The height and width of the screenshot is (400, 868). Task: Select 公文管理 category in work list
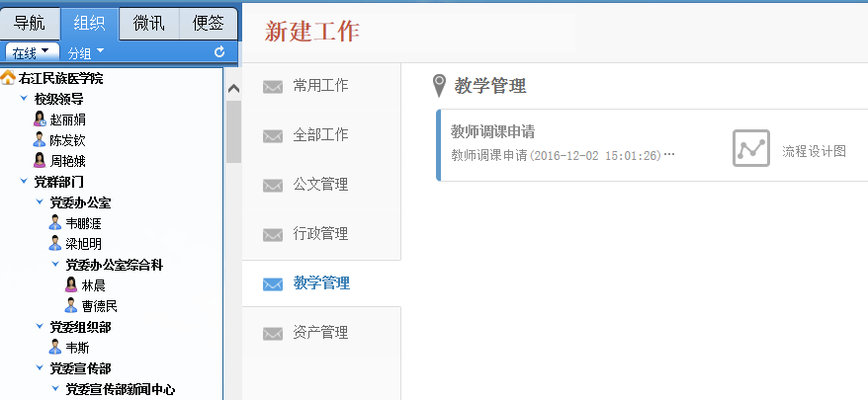(x=321, y=185)
